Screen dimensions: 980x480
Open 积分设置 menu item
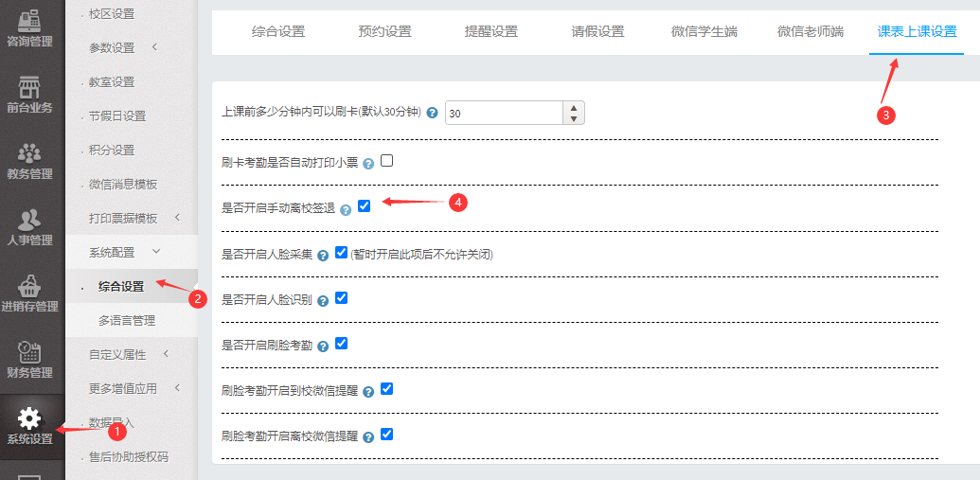pos(112,151)
